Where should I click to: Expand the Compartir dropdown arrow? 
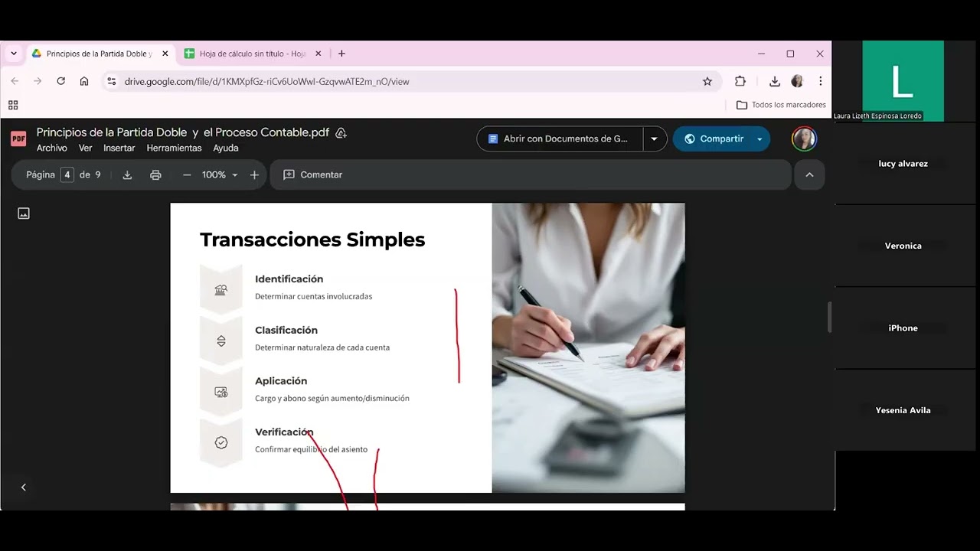(759, 139)
